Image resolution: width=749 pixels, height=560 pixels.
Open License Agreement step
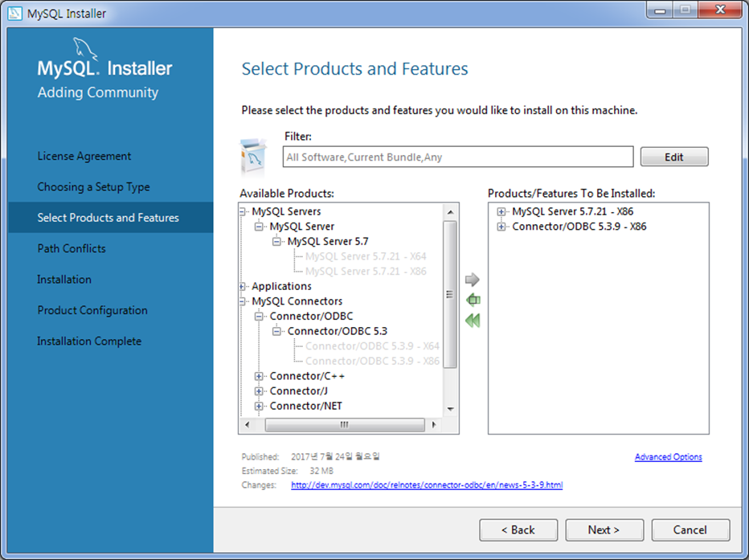84,156
